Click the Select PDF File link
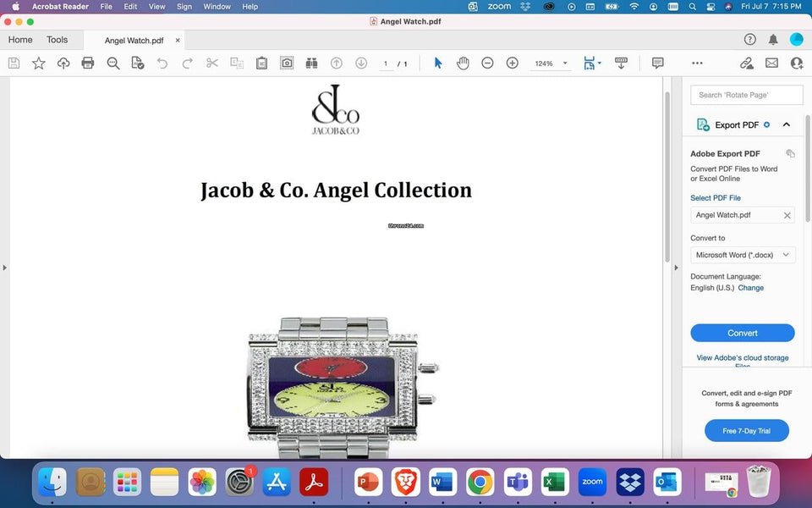Image resolution: width=812 pixels, height=508 pixels. (x=716, y=198)
